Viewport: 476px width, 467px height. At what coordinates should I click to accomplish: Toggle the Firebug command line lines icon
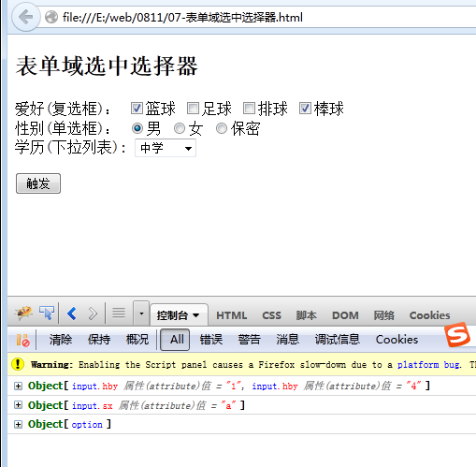click(x=119, y=313)
